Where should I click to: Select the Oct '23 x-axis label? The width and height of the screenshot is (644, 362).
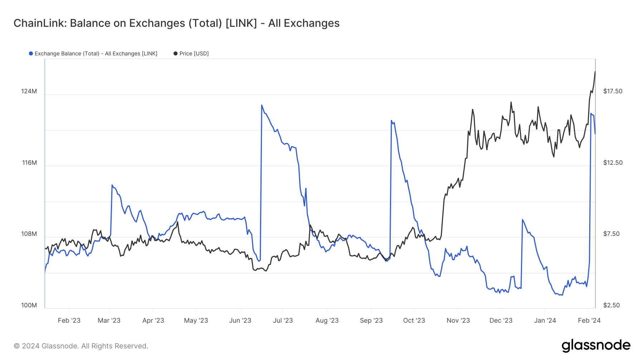[414, 321]
